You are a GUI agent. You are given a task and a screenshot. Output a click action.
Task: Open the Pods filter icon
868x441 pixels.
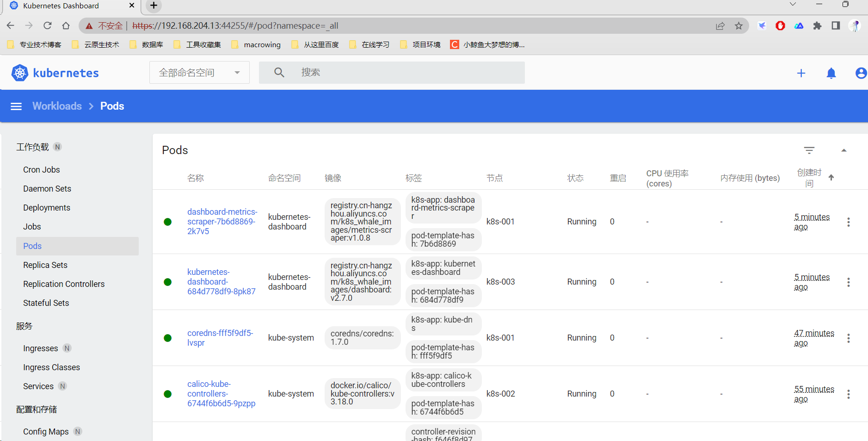(x=809, y=150)
